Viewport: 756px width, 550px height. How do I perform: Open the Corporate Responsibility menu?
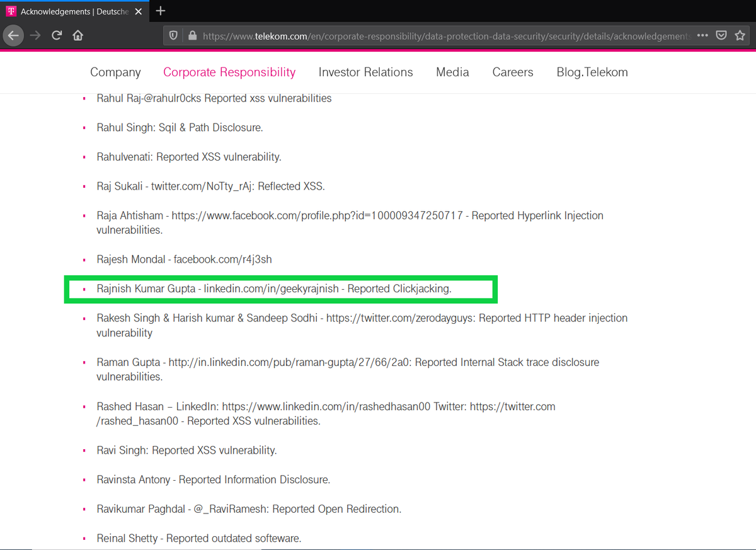(x=229, y=72)
